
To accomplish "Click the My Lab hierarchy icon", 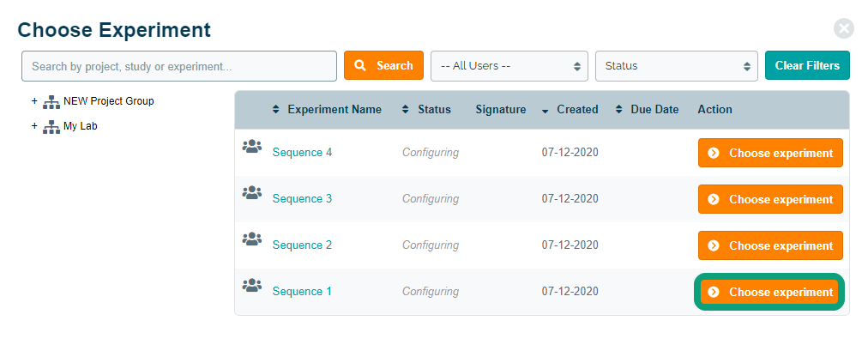I will pyautogui.click(x=51, y=126).
